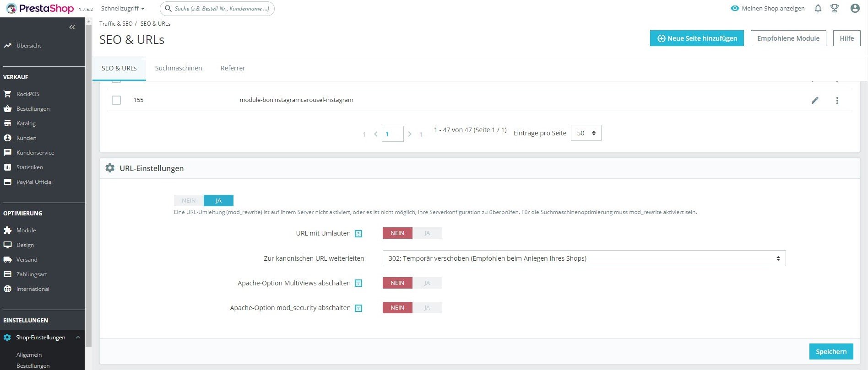Open the trophy achievements icon

point(835,8)
